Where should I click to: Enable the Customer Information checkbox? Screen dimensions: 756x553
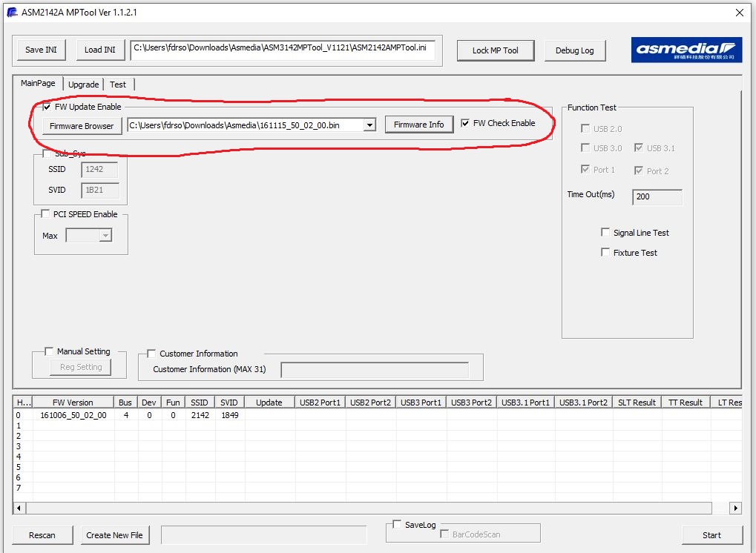coord(151,354)
